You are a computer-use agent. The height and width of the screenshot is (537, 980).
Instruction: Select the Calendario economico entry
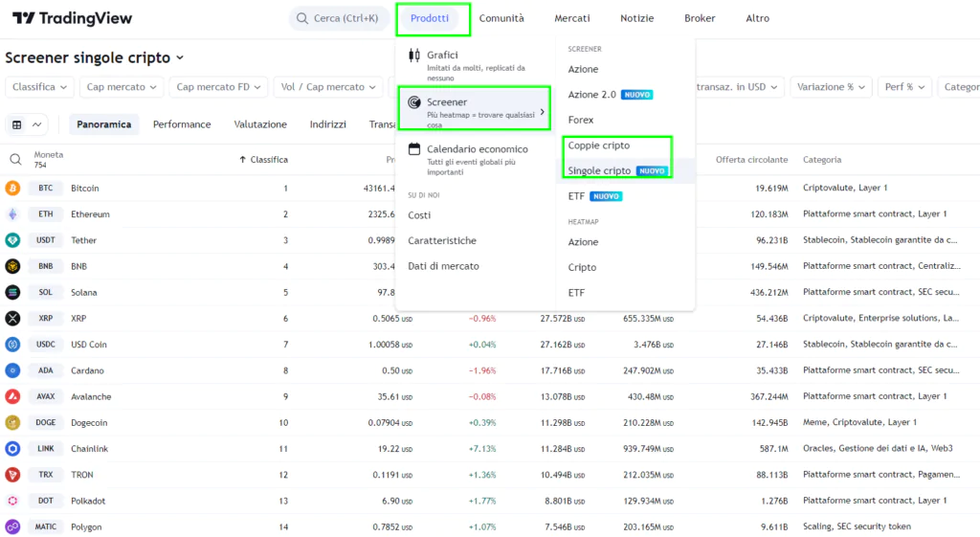coord(475,160)
